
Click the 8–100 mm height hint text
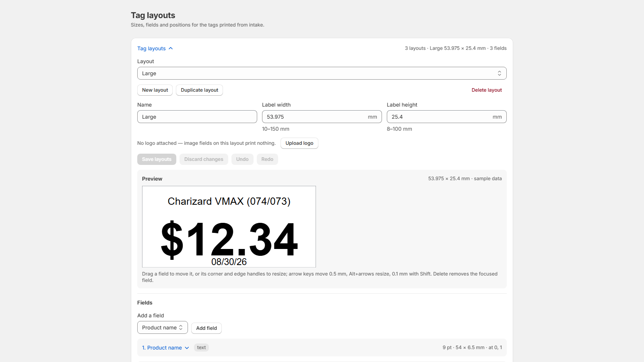pos(399,129)
